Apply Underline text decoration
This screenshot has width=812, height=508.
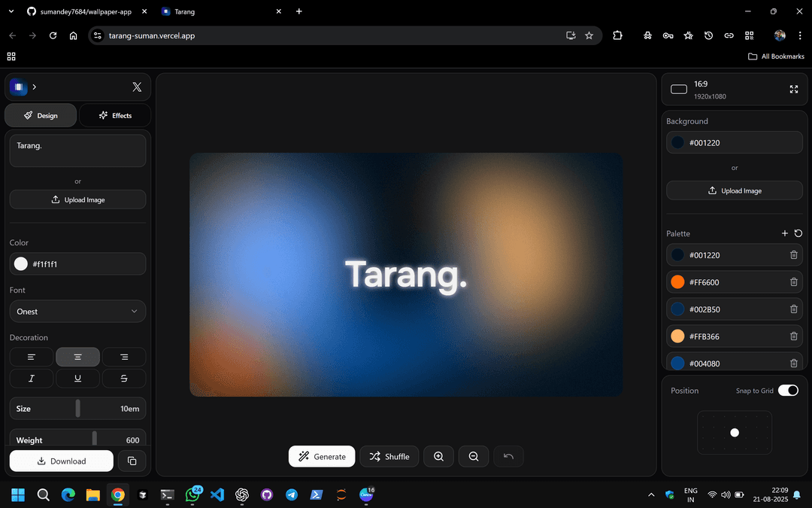77,378
